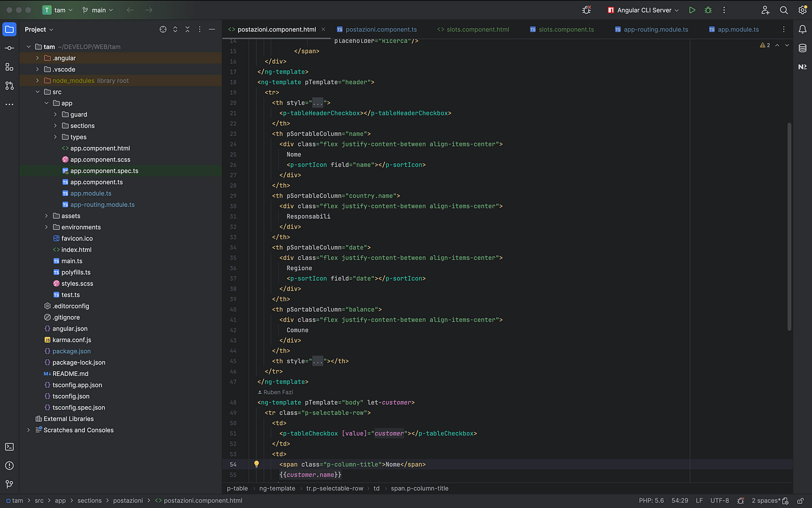Screen dimensions: 812x508
Task: Open the Terminal tool window
Action: tap(9, 447)
